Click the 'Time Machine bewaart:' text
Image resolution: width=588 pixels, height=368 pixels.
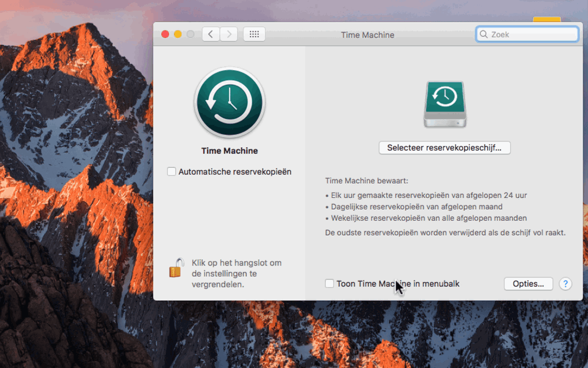(x=366, y=181)
